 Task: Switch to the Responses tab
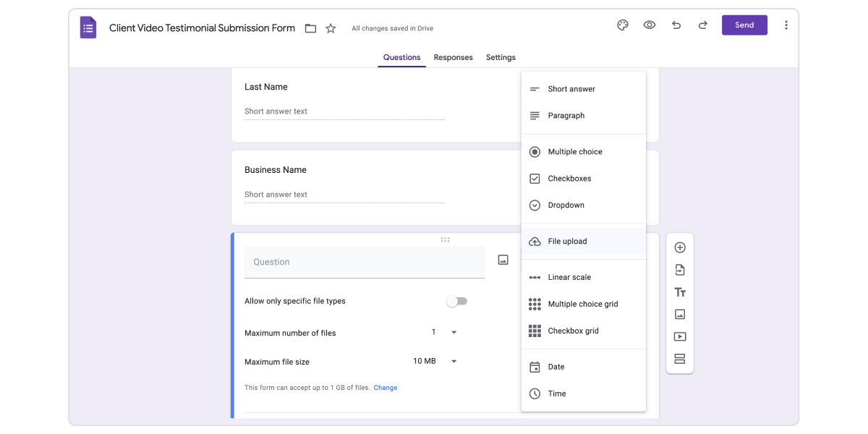tap(454, 58)
